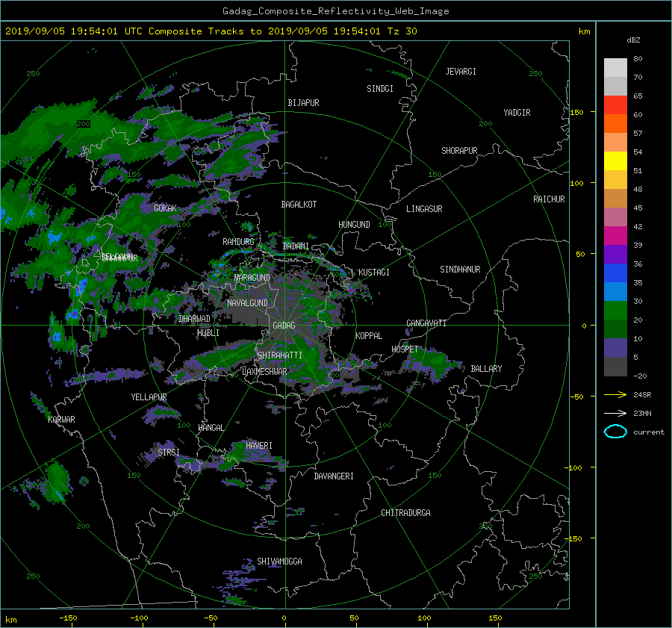Click the dBZ legend heading

click(633, 40)
